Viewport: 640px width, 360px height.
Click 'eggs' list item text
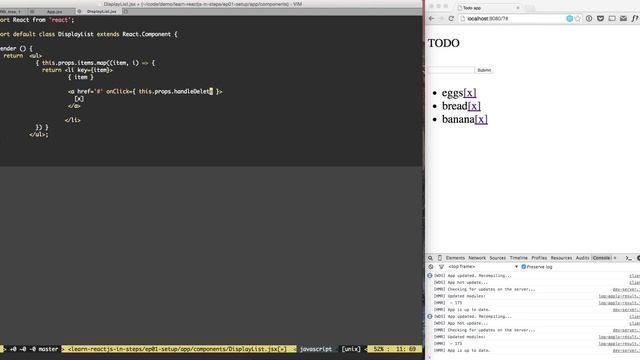[x=453, y=93]
